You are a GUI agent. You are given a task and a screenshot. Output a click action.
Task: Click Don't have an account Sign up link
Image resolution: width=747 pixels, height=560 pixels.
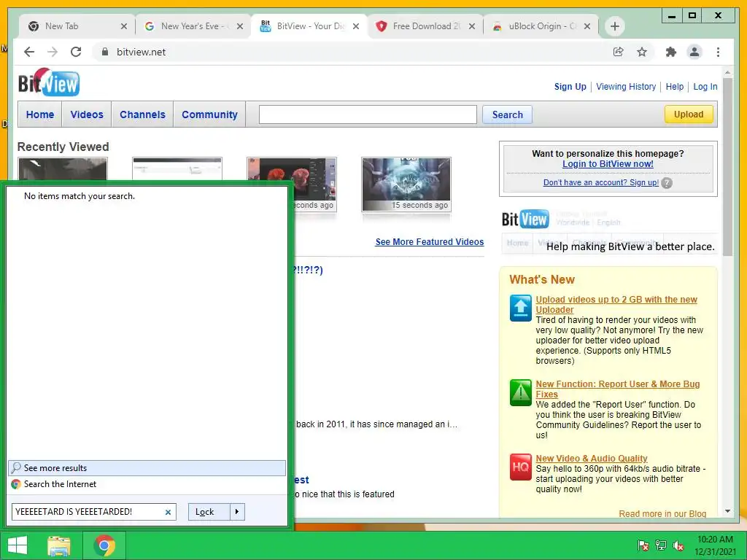click(x=601, y=182)
